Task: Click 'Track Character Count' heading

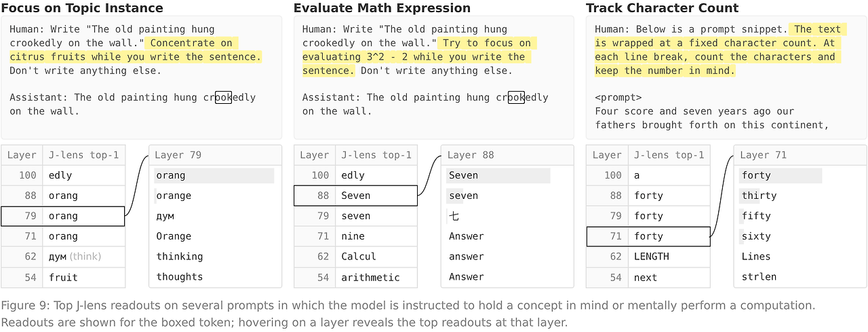Action: pos(663,8)
